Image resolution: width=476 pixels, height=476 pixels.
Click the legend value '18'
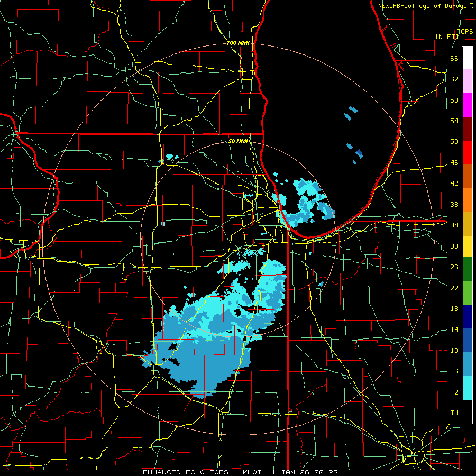[454, 309]
